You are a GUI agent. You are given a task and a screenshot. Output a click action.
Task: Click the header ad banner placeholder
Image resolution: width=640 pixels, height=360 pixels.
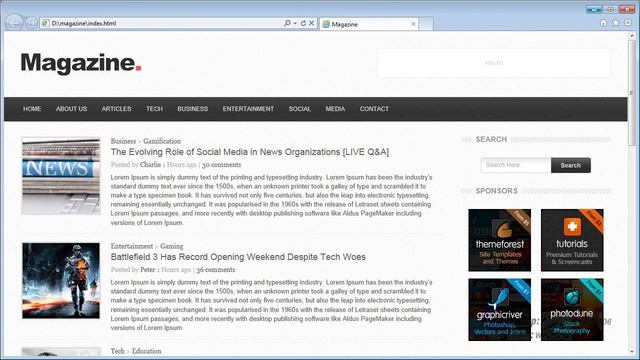[x=493, y=63]
